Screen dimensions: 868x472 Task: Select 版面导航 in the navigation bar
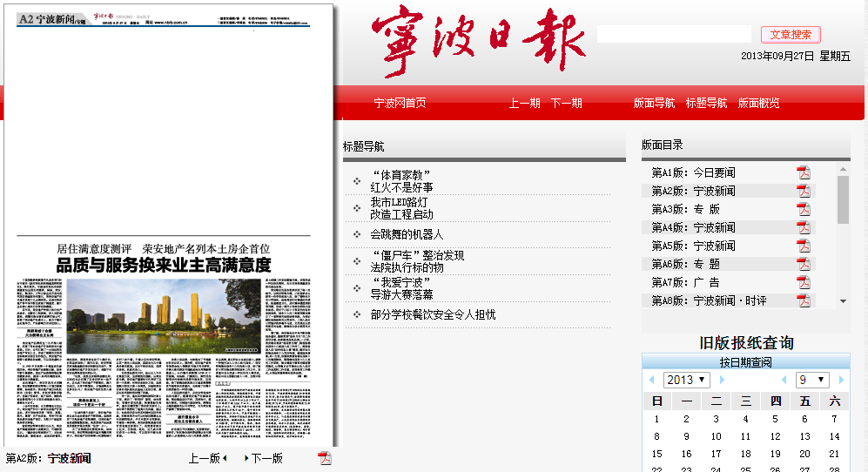pos(654,103)
